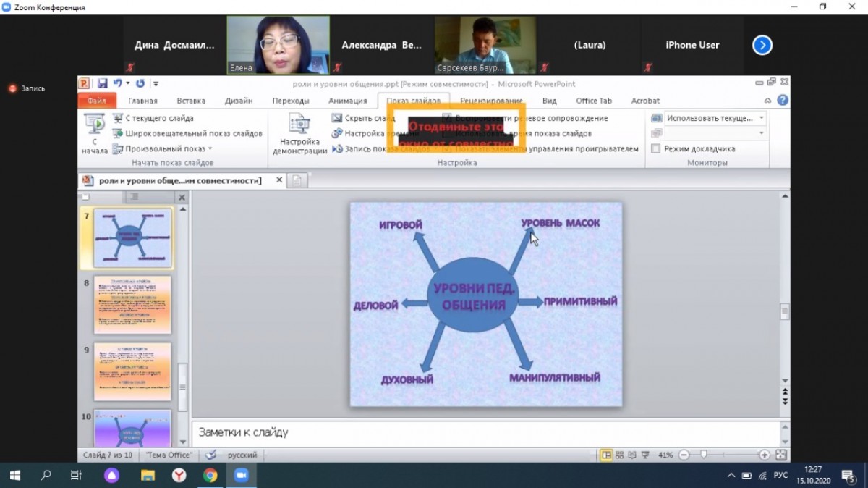868x488 pixels.
Task: Open the Переходы ribbon tab
Action: (291, 101)
